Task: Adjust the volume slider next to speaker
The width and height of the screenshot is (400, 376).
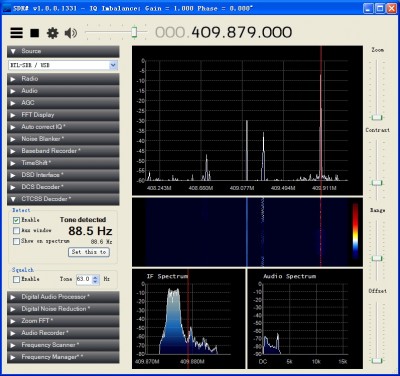Action: click(134, 32)
